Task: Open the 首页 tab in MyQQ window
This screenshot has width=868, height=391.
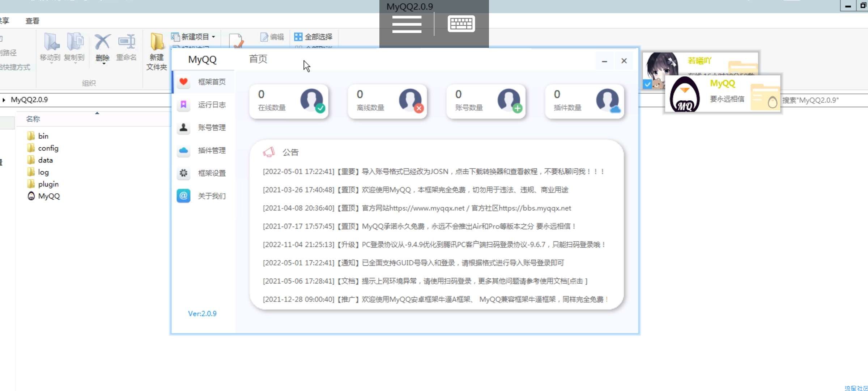Action: 258,59
